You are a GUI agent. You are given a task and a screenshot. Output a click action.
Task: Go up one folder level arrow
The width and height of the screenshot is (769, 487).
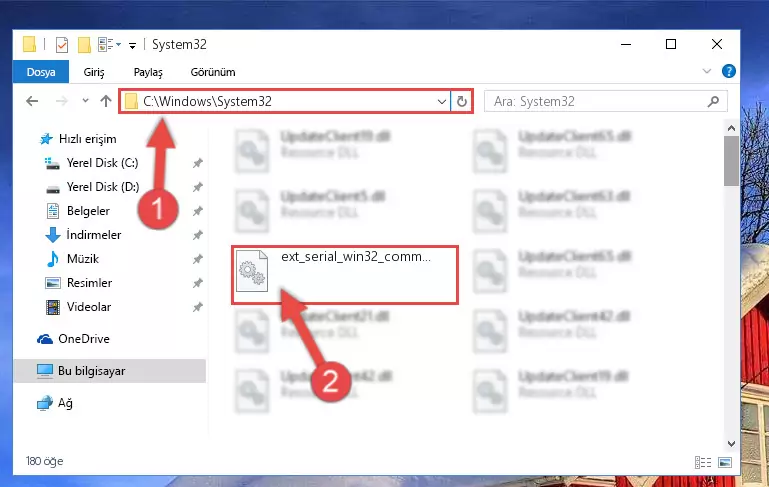click(x=105, y=101)
